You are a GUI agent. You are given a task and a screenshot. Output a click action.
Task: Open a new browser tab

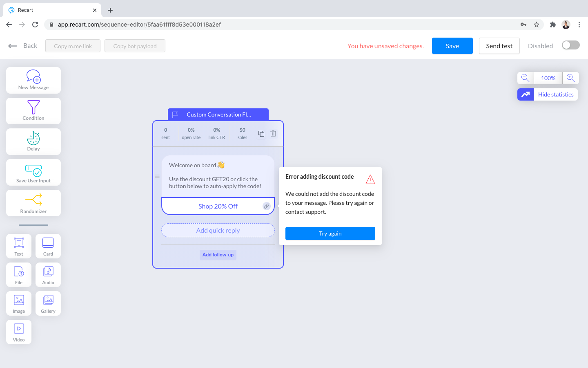pyautogui.click(x=110, y=10)
